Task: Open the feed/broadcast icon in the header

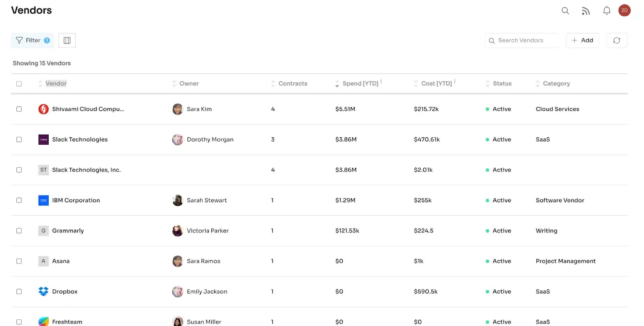Action: (586, 11)
